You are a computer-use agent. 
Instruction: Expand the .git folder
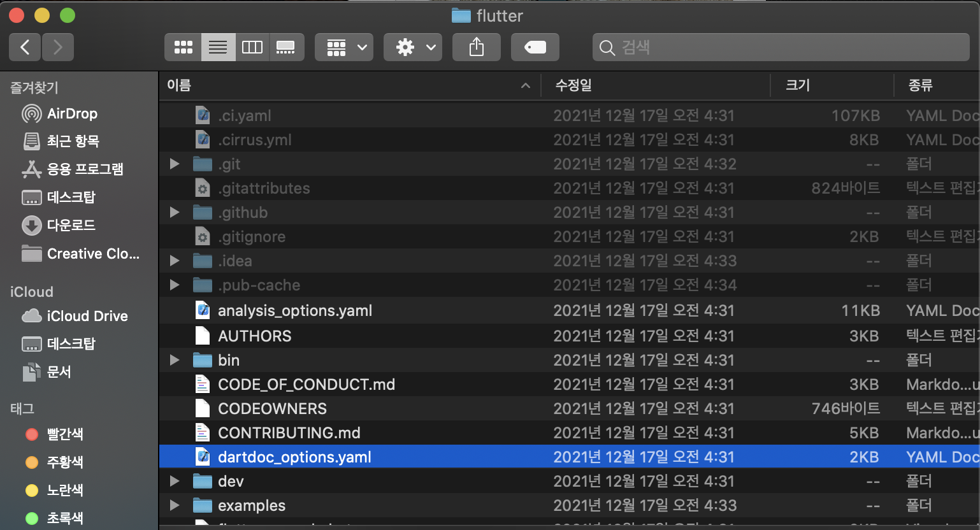(174, 164)
